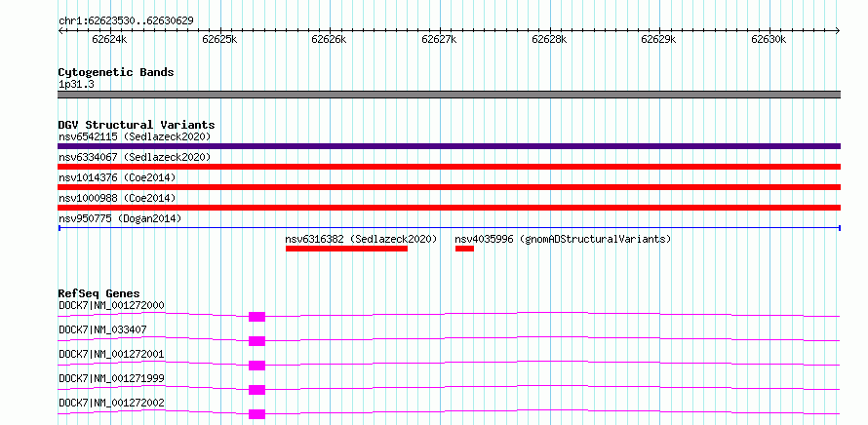This screenshot has width=868, height=425.
Task: Click the DOCK7|NM_001272000 exon box
Action: pyautogui.click(x=256, y=317)
